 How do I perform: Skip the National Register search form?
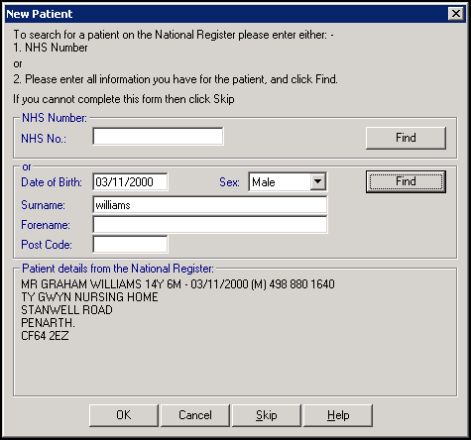coord(266,415)
